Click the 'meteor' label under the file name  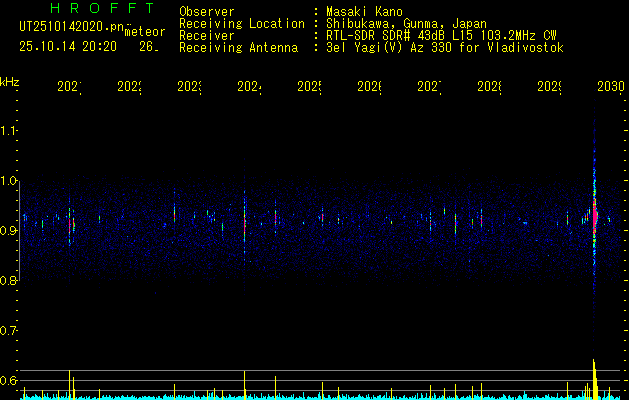(145, 32)
